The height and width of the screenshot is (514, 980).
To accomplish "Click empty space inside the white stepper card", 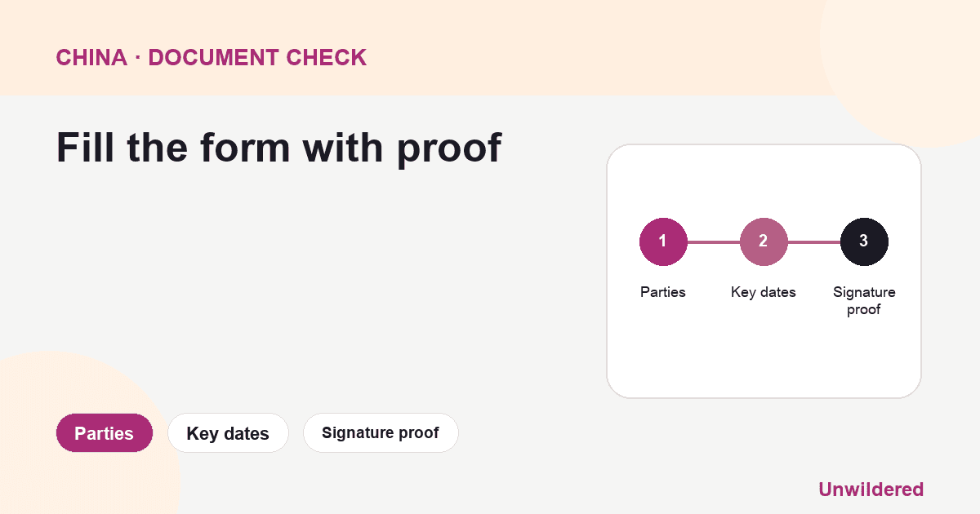I will [764, 359].
